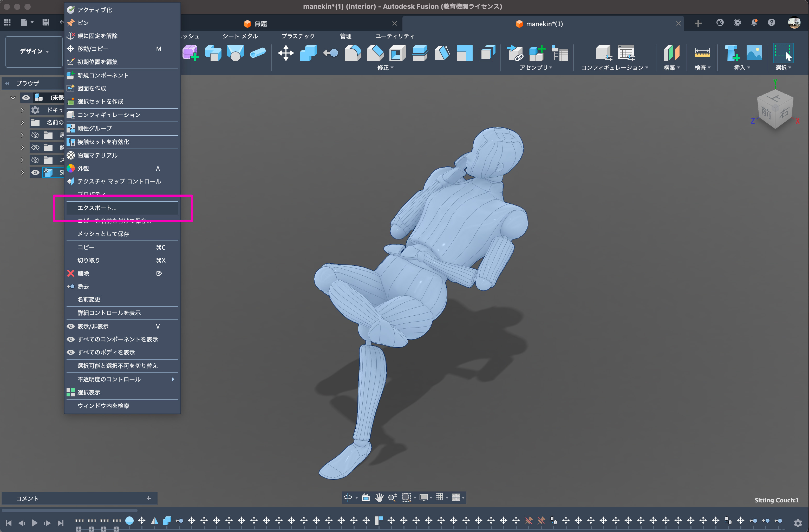Viewport: 809px width, 532px height.
Task: Toggle visibility eye of the root component
Action: (26, 98)
